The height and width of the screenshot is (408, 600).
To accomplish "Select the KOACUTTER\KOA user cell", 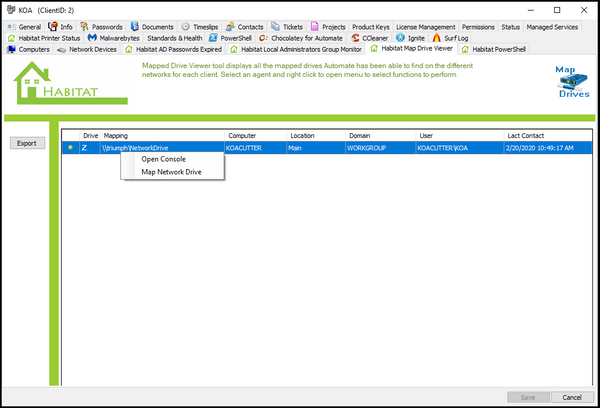I will (460, 148).
